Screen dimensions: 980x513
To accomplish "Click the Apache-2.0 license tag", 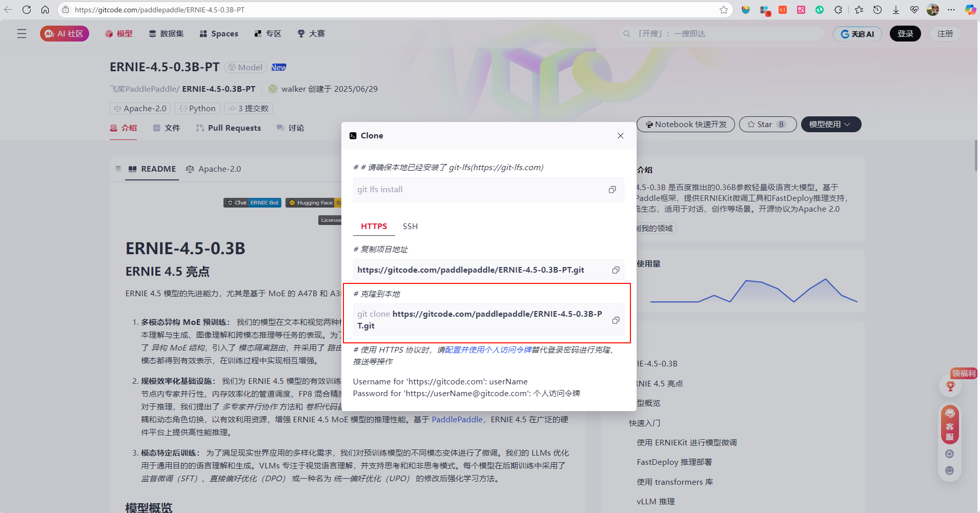I will coord(140,109).
